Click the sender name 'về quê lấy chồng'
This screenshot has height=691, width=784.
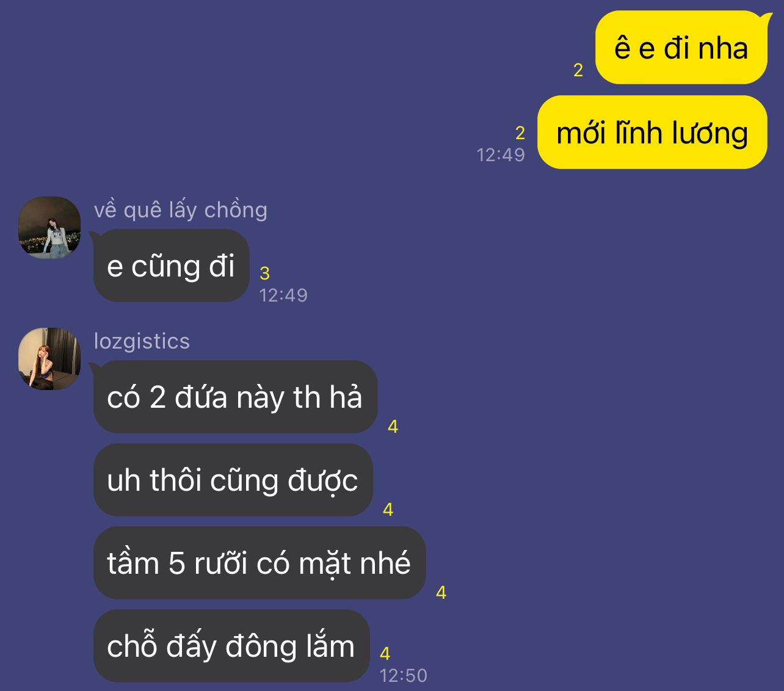pos(181,210)
